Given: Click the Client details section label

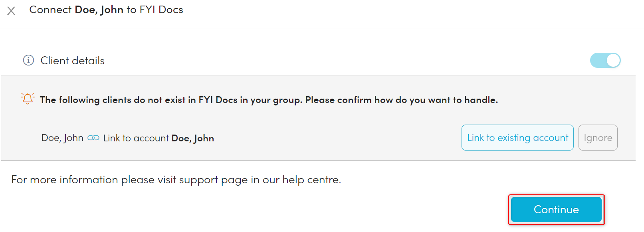Looking at the screenshot, I should pyautogui.click(x=72, y=61).
